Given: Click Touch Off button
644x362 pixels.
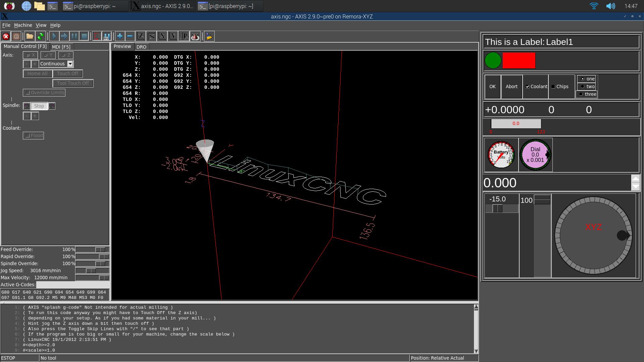Looking at the screenshot, I should (67, 73).
